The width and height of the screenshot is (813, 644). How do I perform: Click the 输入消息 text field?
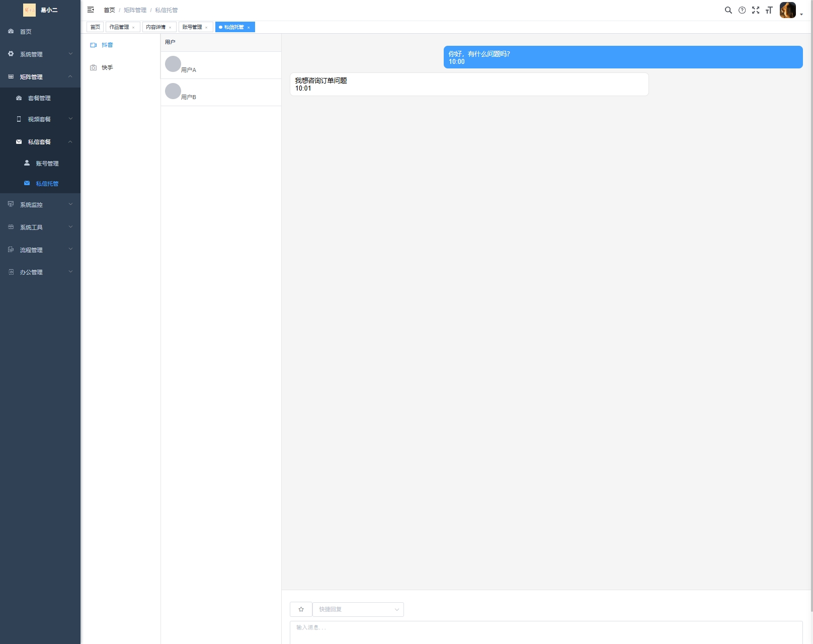coord(546,631)
